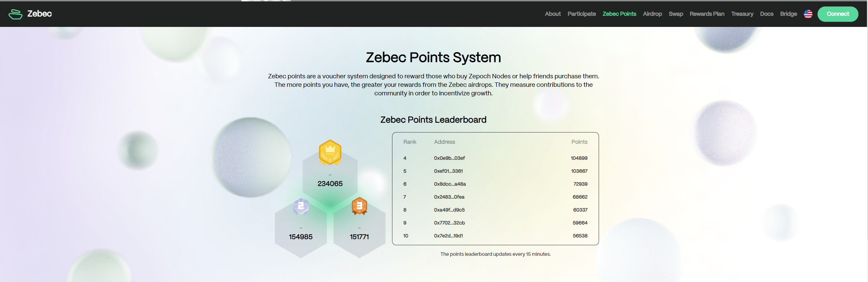The height and width of the screenshot is (282, 868).
Task: Navigate to the Airdrop section
Action: click(652, 14)
